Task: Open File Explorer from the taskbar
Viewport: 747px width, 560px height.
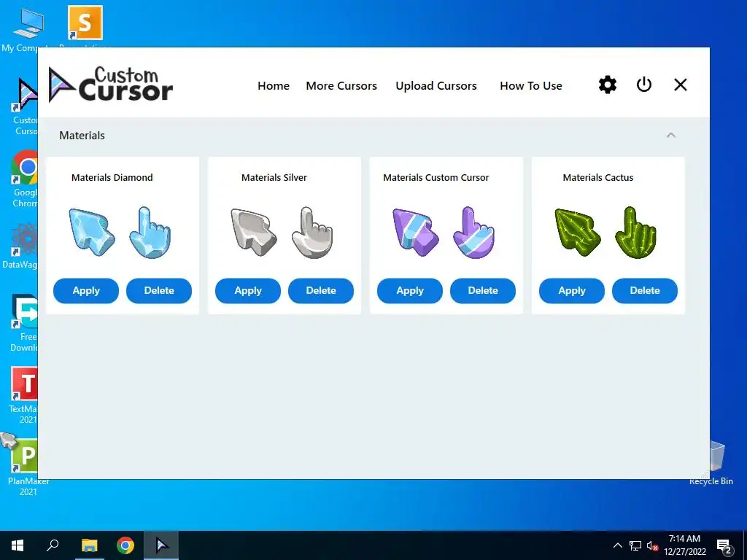Action: click(89, 545)
